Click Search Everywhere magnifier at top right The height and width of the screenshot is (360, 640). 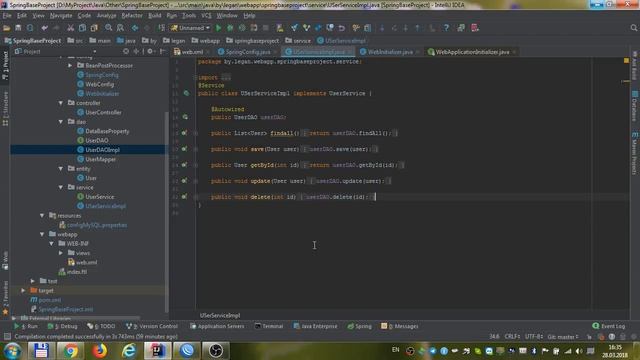pyautogui.click(x=633, y=28)
